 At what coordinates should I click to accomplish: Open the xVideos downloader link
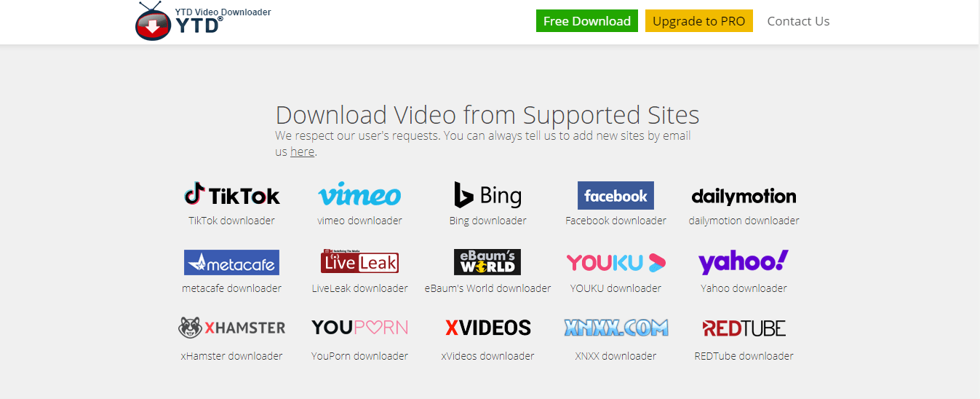point(487,356)
